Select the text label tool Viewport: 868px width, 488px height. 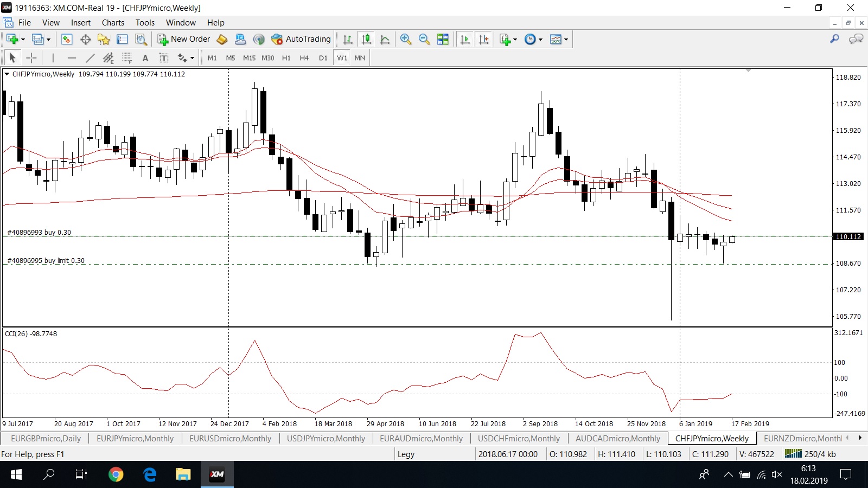coord(163,57)
